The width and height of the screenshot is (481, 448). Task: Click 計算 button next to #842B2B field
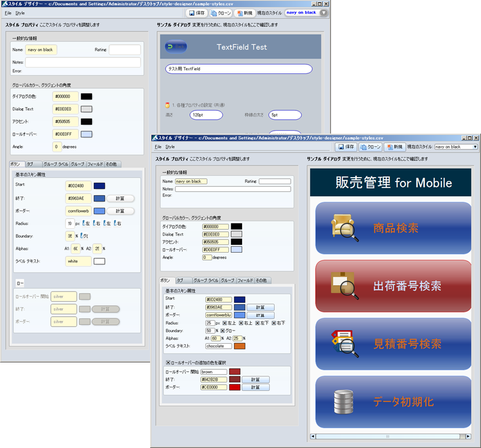pos(255,380)
